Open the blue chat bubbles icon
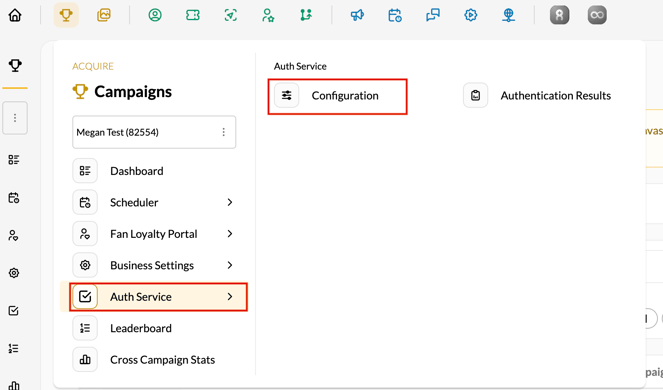The image size is (663, 390). point(433,15)
